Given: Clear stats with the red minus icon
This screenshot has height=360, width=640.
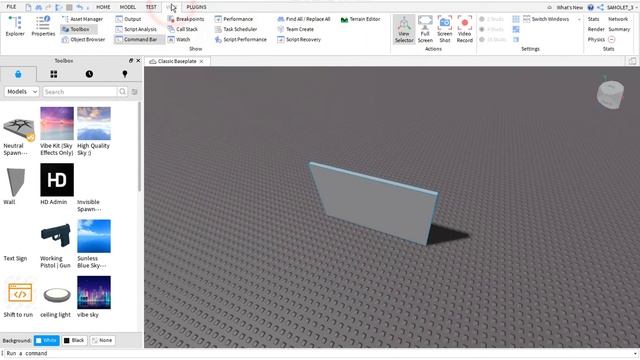Looking at the screenshot, I should point(611,40).
